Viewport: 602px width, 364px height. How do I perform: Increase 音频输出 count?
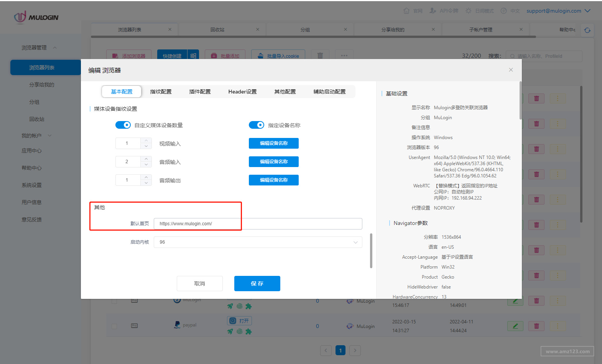(x=146, y=177)
